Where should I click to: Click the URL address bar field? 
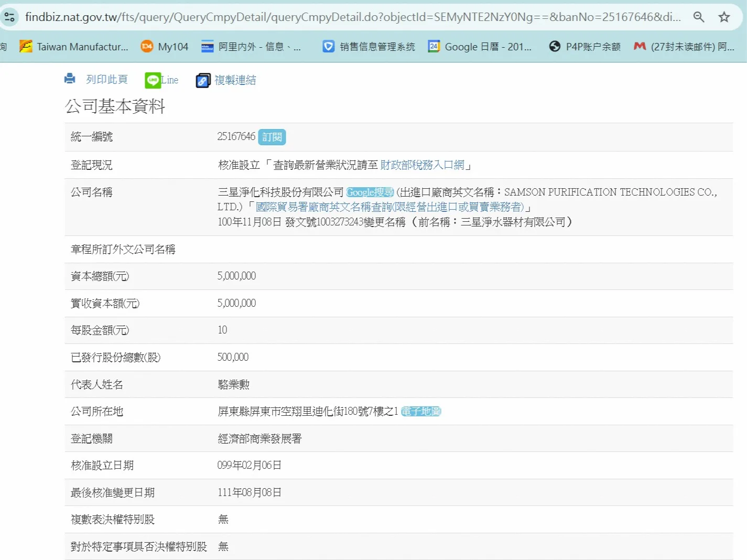click(x=352, y=17)
